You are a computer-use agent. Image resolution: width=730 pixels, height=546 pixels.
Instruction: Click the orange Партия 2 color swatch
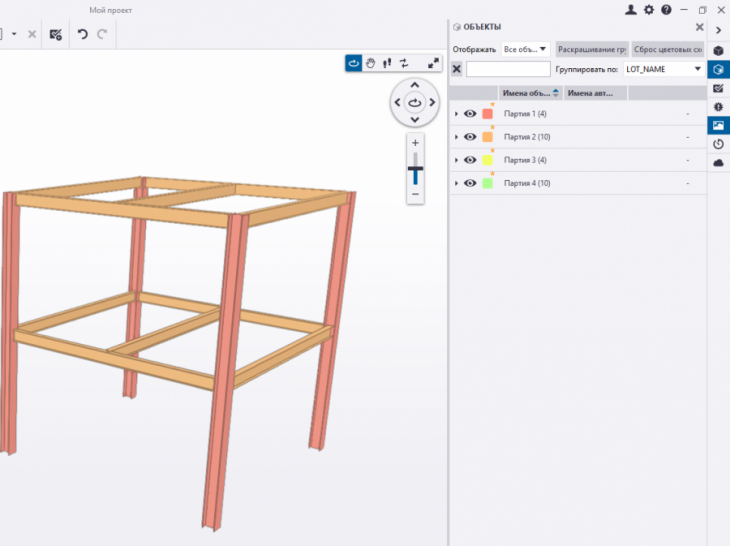(488, 137)
